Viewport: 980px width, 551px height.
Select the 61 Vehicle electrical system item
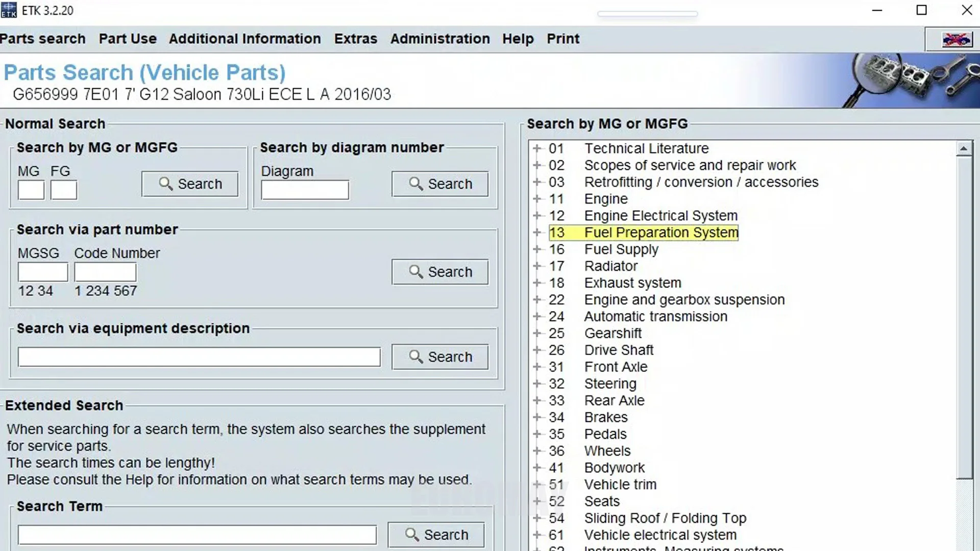660,535
